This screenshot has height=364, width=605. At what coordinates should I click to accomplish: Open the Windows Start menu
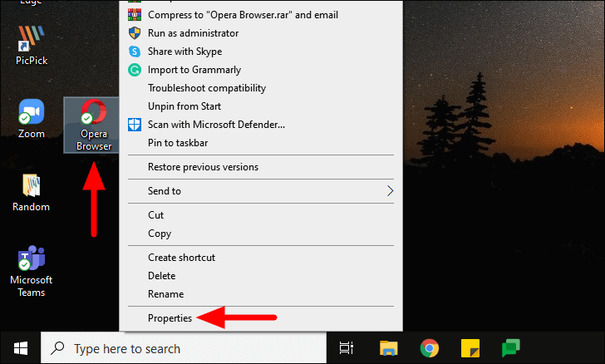coord(21,348)
